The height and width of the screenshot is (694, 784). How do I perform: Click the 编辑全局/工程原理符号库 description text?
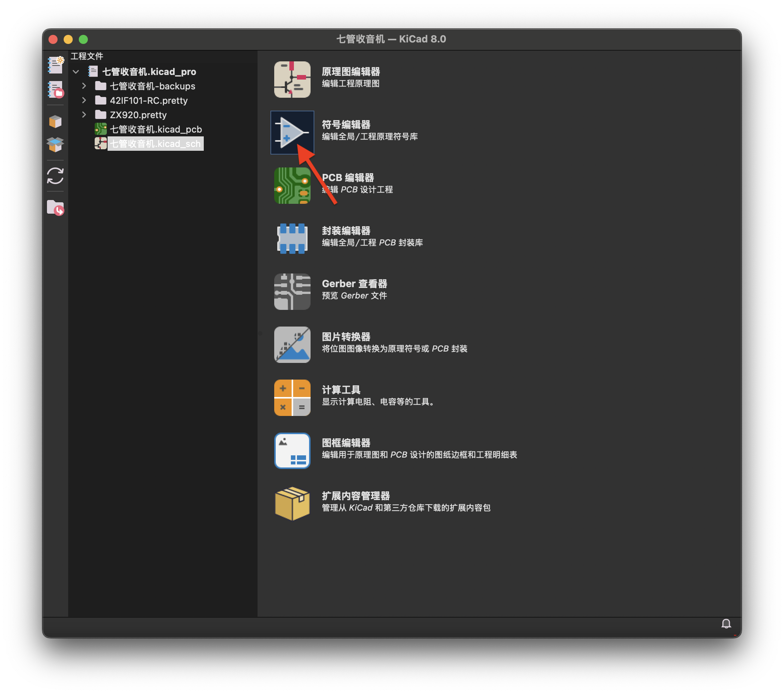pyautogui.click(x=370, y=137)
